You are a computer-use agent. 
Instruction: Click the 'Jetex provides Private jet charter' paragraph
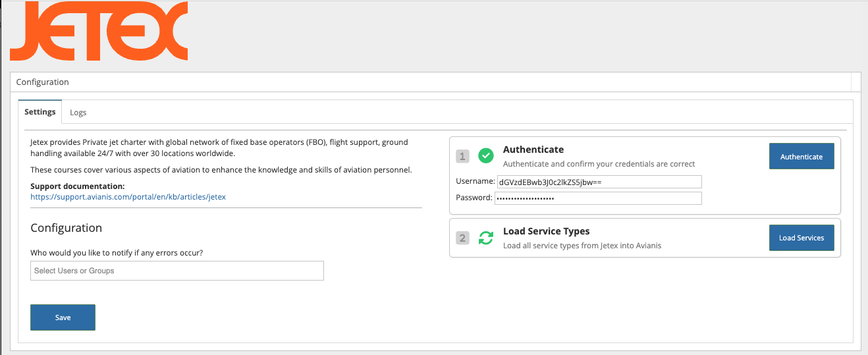pyautogui.click(x=219, y=148)
